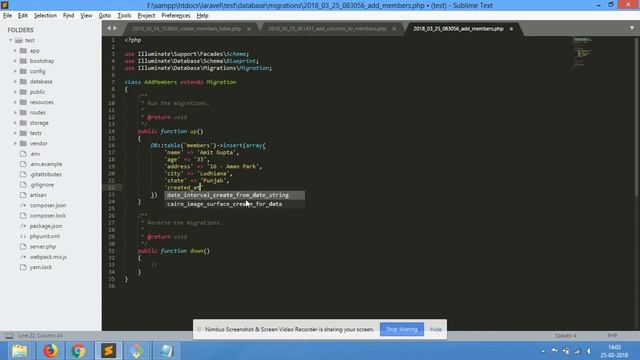This screenshot has height=360, width=640.
Task: Click the network signal tray icon
Action: click(577, 351)
